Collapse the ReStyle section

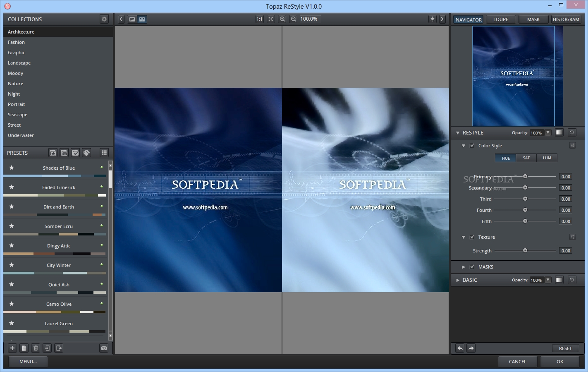(458, 133)
